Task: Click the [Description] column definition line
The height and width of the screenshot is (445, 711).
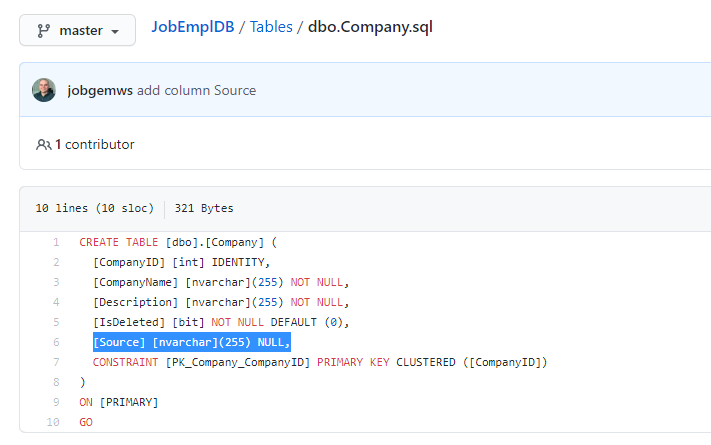Action: (221, 302)
